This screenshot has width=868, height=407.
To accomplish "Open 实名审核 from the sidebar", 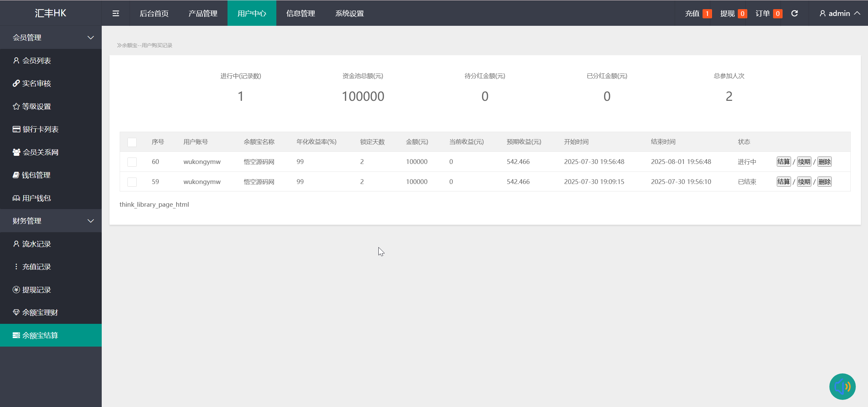I will click(x=36, y=84).
